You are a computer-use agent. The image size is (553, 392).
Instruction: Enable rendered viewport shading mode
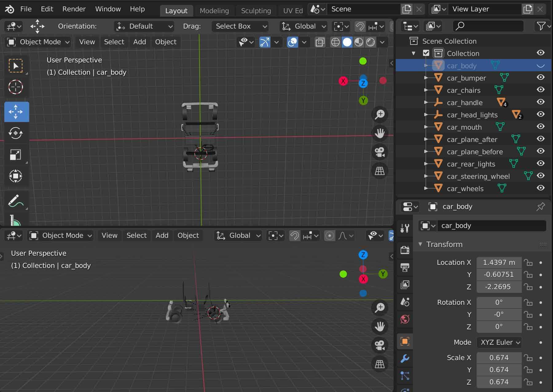[371, 42]
